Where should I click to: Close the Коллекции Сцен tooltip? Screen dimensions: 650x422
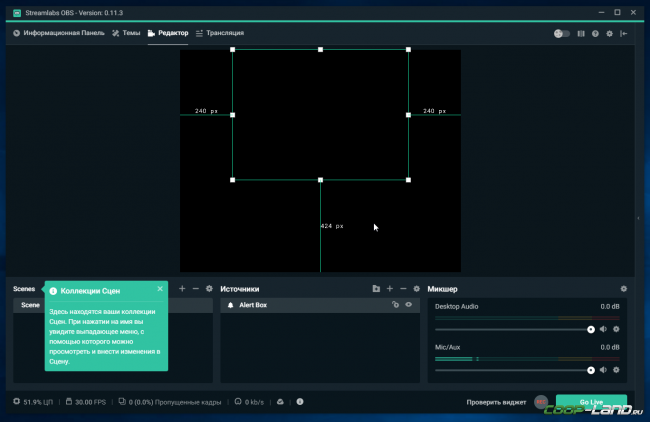160,289
